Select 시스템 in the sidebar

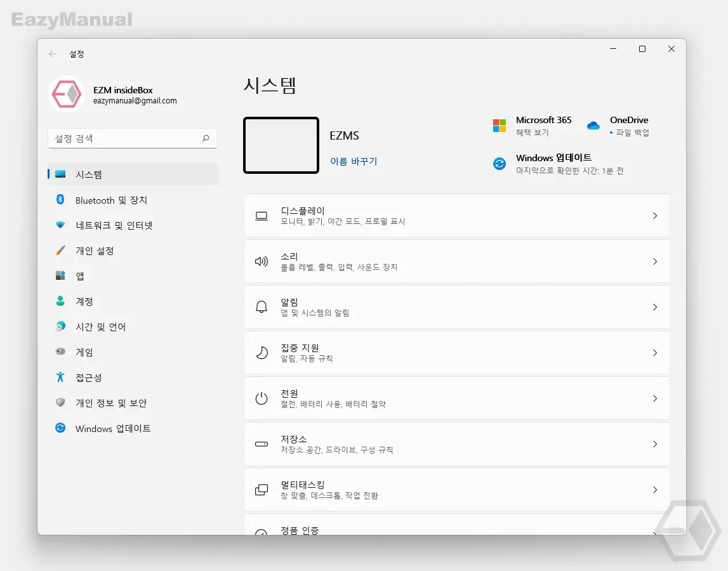tap(132, 174)
